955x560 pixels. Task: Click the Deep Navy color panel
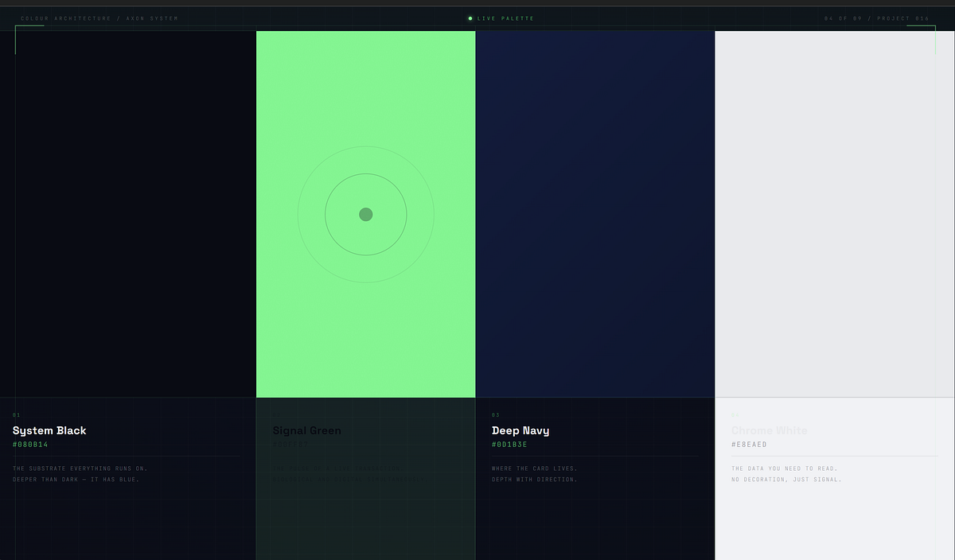pos(595,214)
